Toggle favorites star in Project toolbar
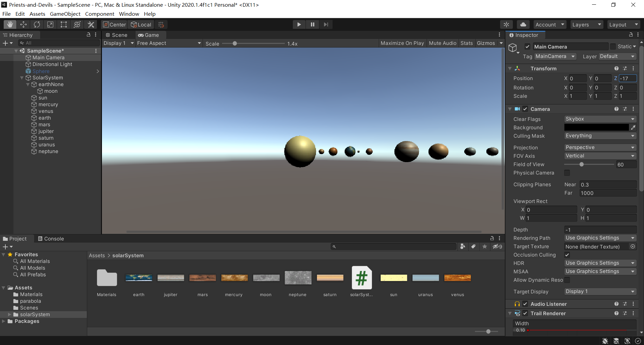Viewport: 644px width, 345px height. (484, 247)
